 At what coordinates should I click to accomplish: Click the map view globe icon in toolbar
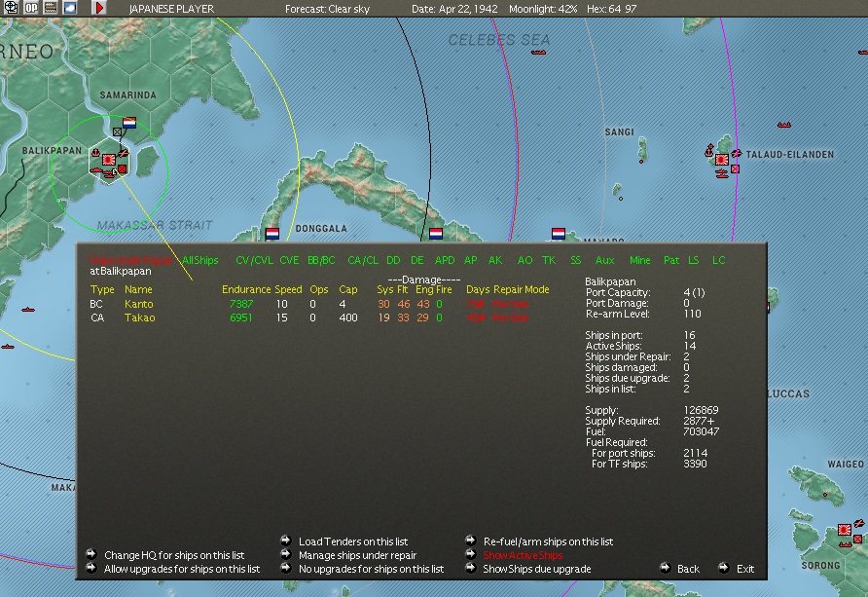[x=11, y=8]
